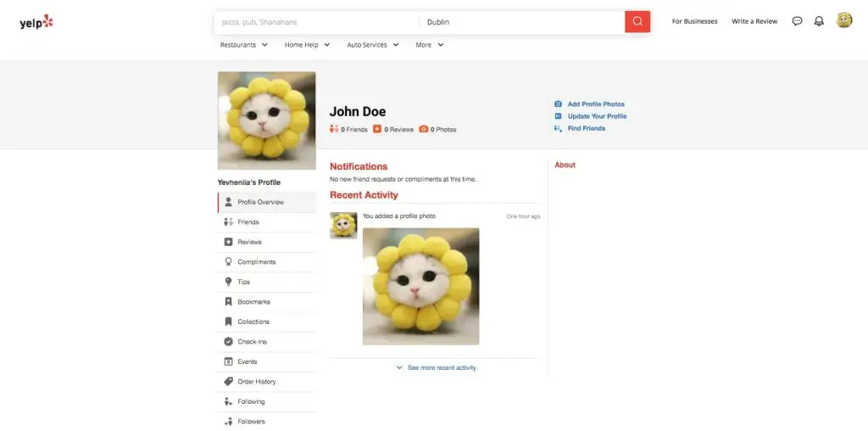This screenshot has height=431, width=868.
Task: Open the Compliments section
Action: [x=267, y=262]
